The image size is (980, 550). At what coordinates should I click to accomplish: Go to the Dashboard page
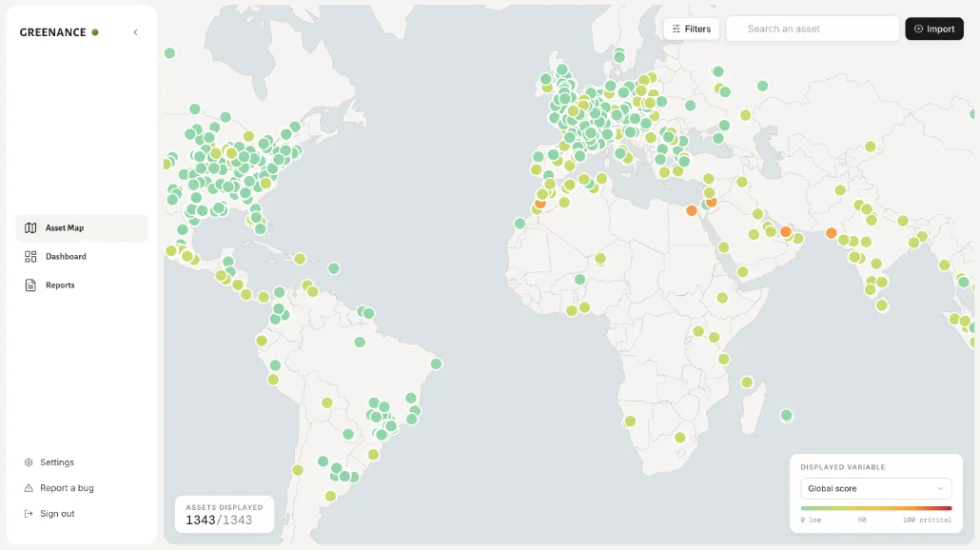coord(82,257)
